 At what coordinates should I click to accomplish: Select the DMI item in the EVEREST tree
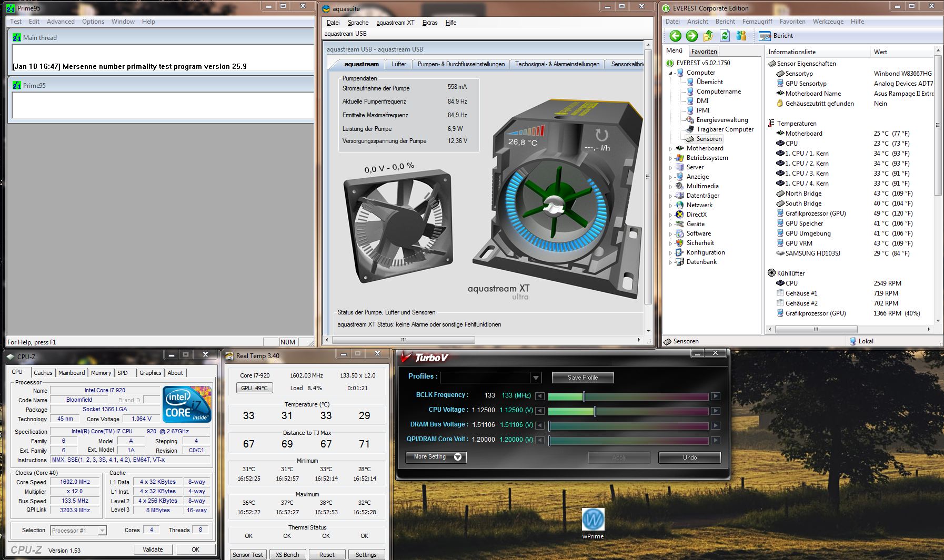coord(702,101)
